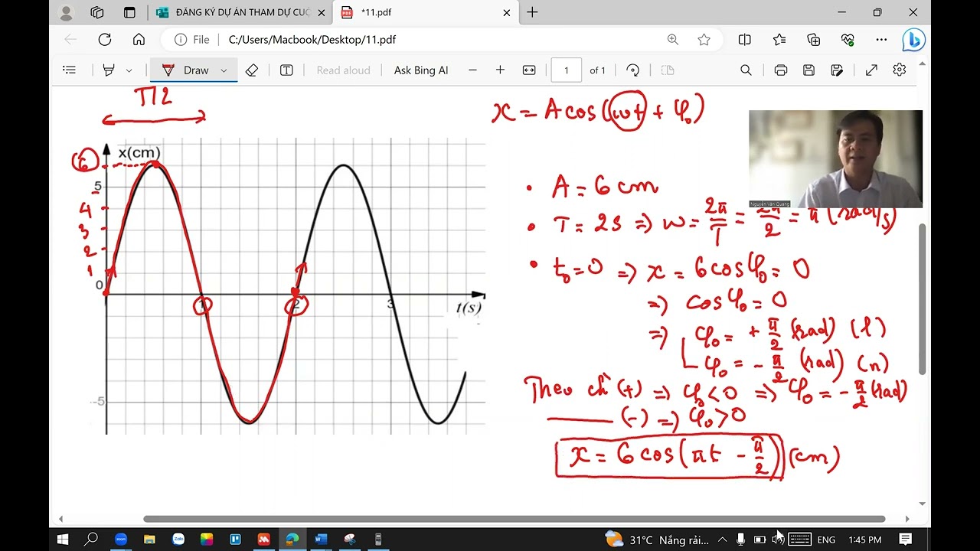Open Trello from the taskbar

tap(235, 540)
